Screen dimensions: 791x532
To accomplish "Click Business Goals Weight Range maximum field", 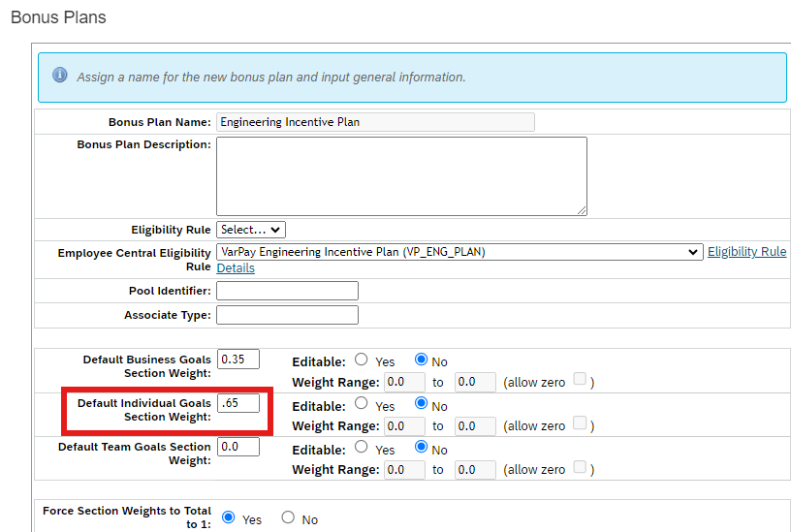I will 475,382.
